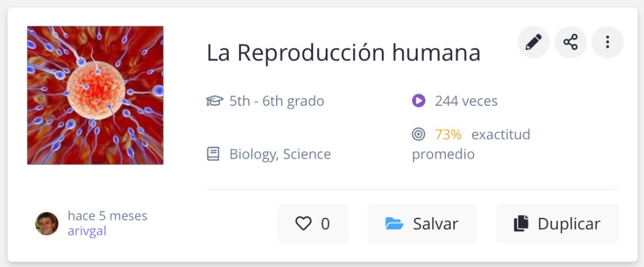
Task: Click the Biology, Science subject text
Action: click(280, 154)
